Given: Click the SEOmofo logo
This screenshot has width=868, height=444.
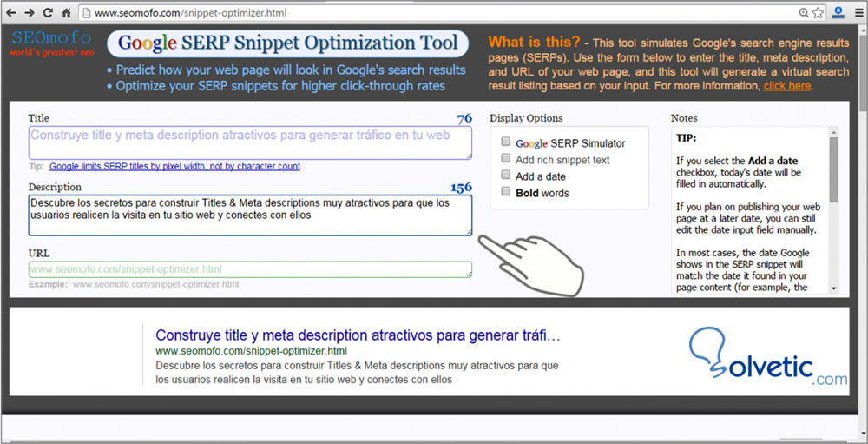Looking at the screenshot, I should (x=51, y=43).
